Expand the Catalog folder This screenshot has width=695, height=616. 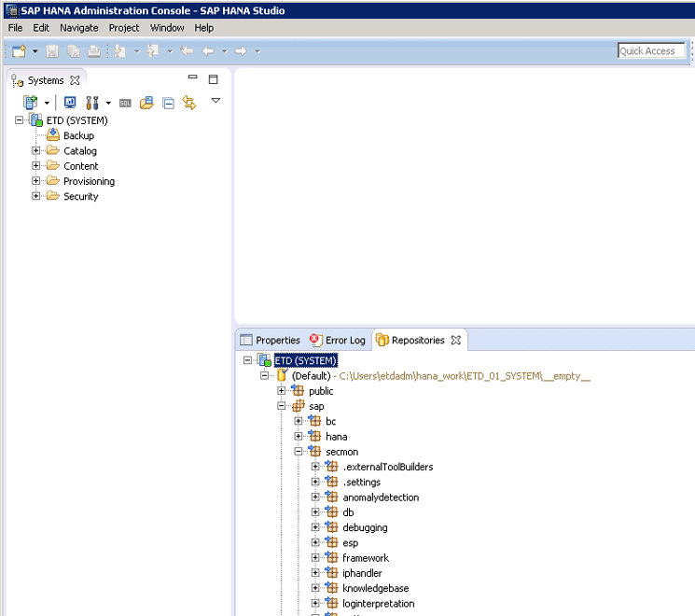tap(36, 151)
